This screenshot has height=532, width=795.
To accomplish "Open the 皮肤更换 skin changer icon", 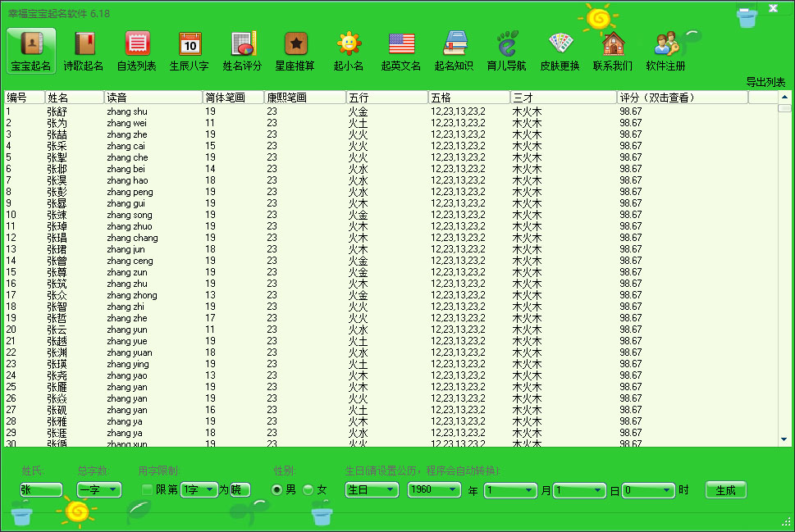I will (560, 51).
